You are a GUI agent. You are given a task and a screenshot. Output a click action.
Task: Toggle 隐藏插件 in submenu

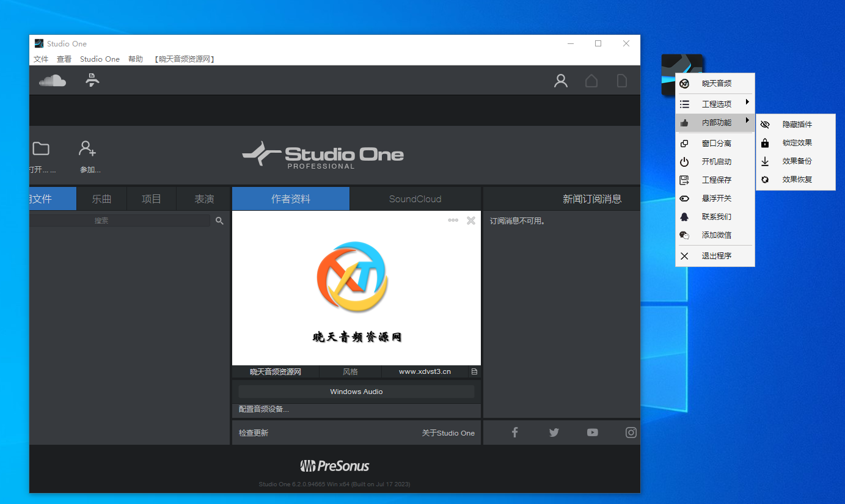(796, 125)
